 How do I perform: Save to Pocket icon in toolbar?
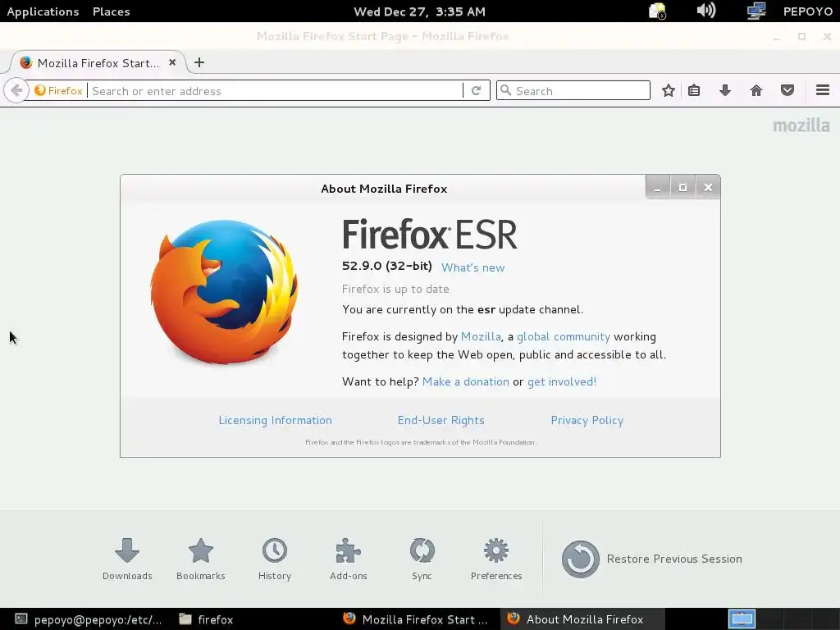pos(787,90)
